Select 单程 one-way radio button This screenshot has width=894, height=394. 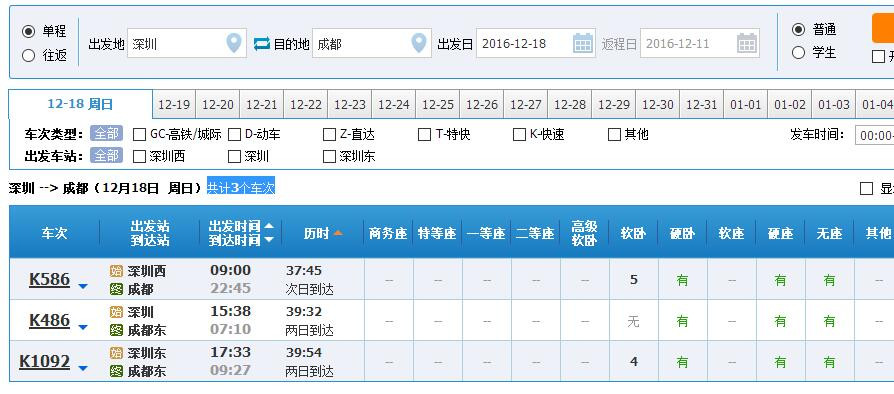point(29,31)
